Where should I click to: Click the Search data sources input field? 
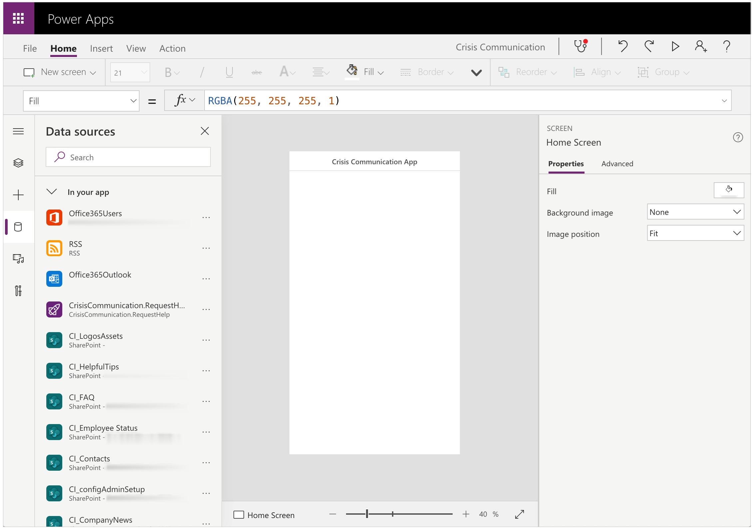129,157
